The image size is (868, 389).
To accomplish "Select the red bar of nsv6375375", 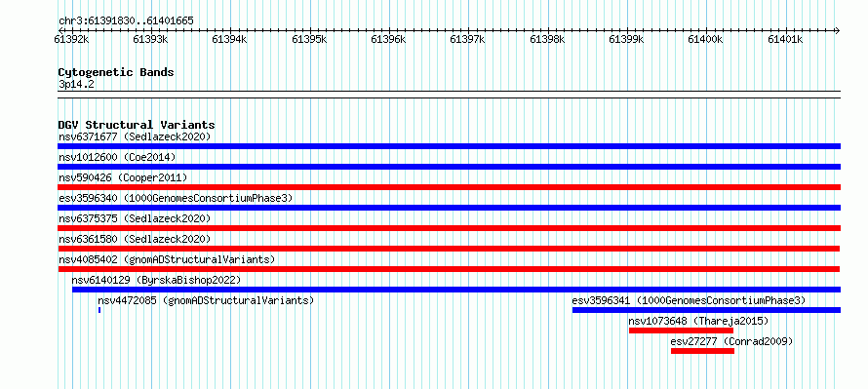I will (449, 228).
